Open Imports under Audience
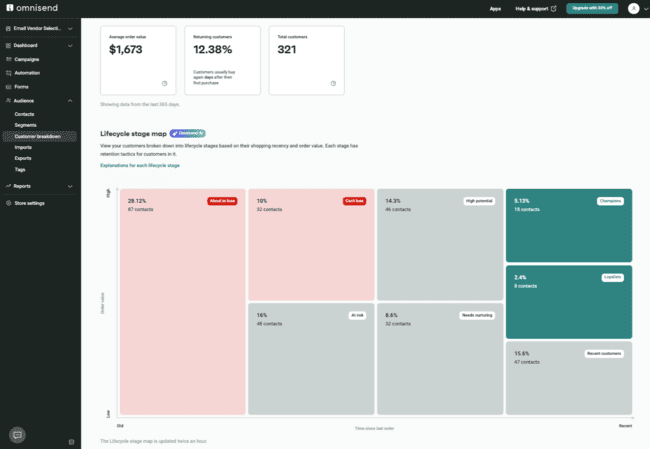The height and width of the screenshot is (449, 650). pyautogui.click(x=23, y=148)
